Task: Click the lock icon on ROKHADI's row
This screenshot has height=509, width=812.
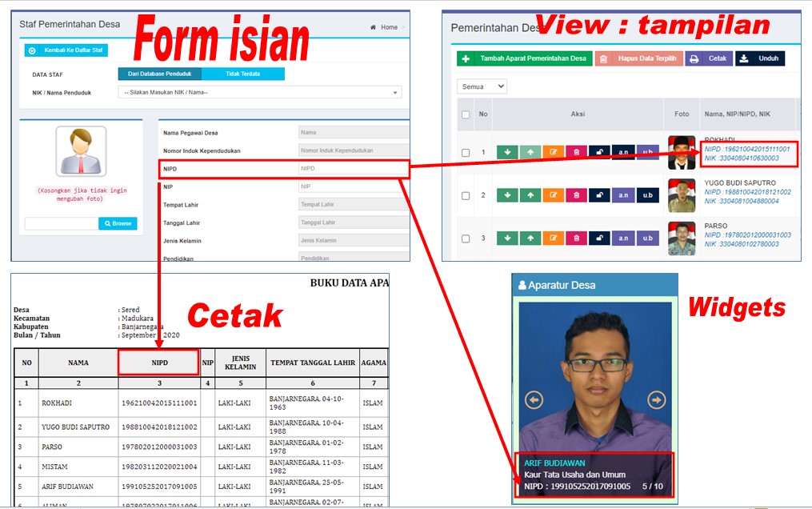Action: (x=598, y=150)
